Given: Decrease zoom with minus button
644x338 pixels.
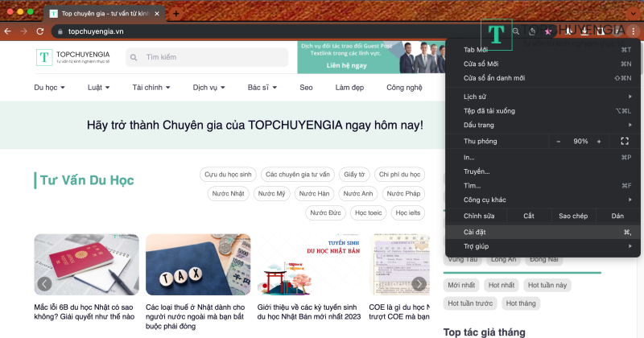Looking at the screenshot, I should click(559, 141).
